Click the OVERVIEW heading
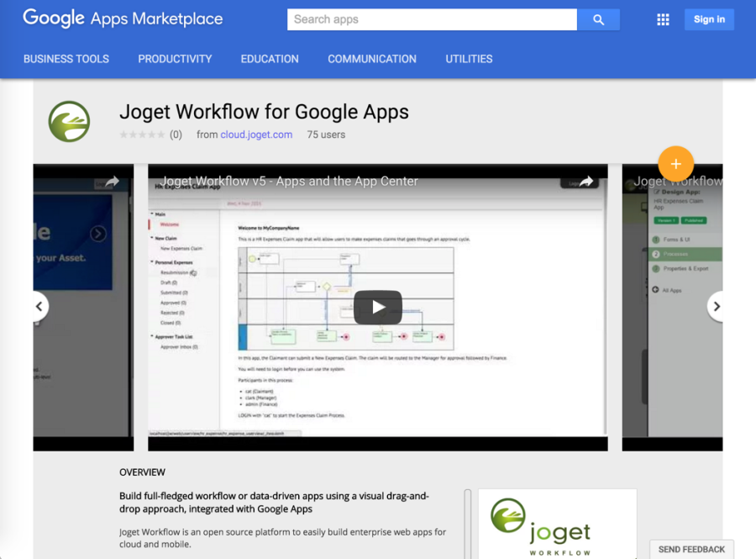The width and height of the screenshot is (756, 559). 142,472
